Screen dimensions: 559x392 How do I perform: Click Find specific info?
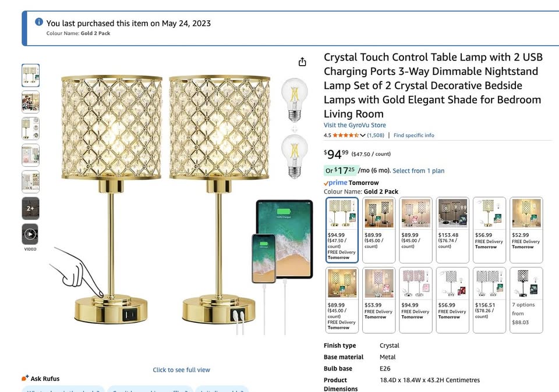413,135
